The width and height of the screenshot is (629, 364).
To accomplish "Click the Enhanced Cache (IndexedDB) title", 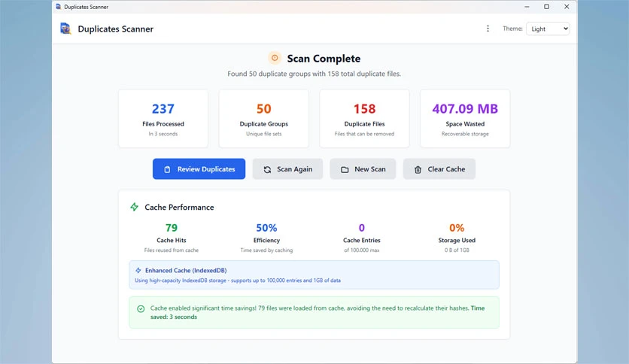I will click(186, 270).
